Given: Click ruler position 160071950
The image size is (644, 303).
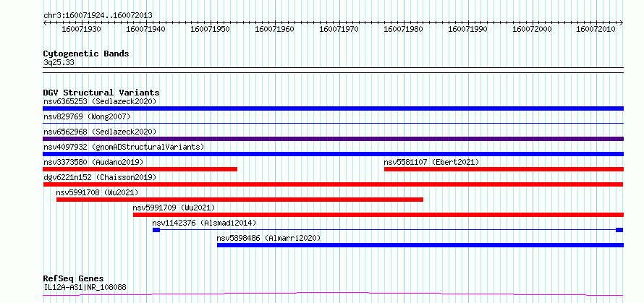Looking at the screenshot, I should [210, 29].
